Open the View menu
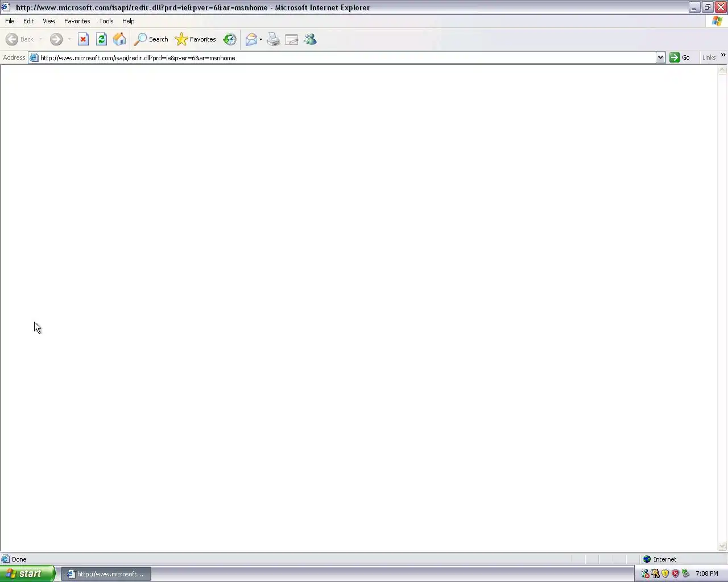Viewport: 728px width, 582px height. [x=49, y=21]
